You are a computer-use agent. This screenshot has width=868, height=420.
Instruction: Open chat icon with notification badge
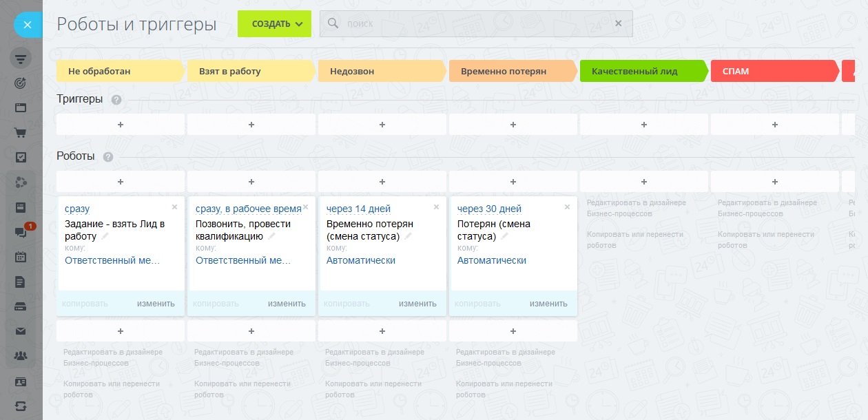click(x=21, y=232)
